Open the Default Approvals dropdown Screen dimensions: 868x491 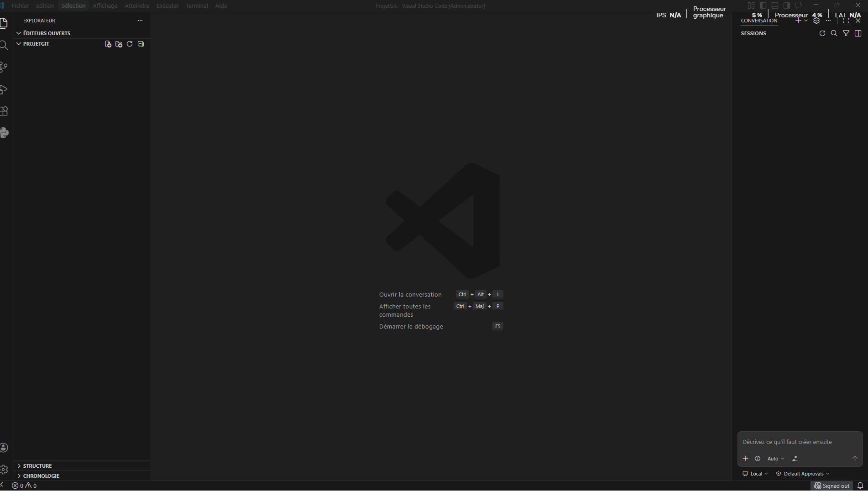803,474
